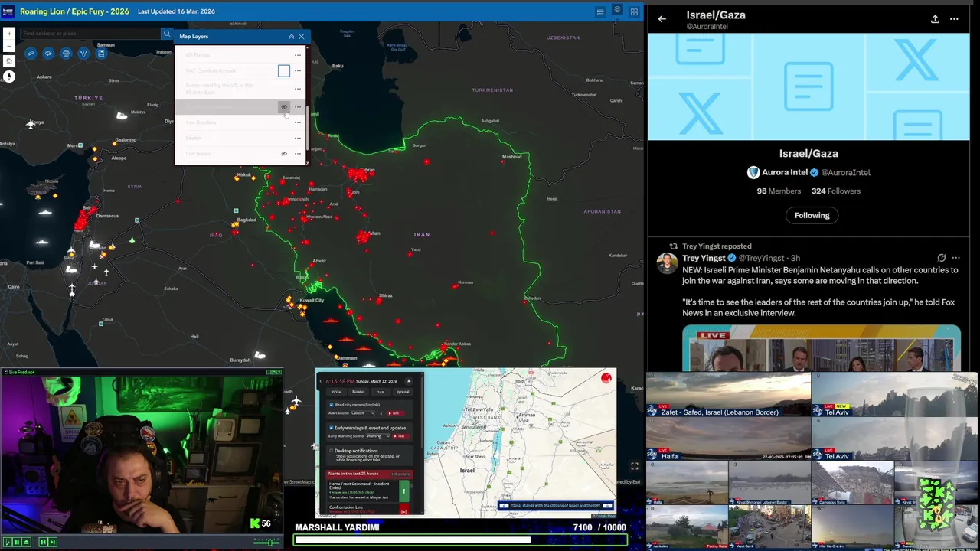
Task: Open options for Bases used by US layer
Action: pos(298,89)
